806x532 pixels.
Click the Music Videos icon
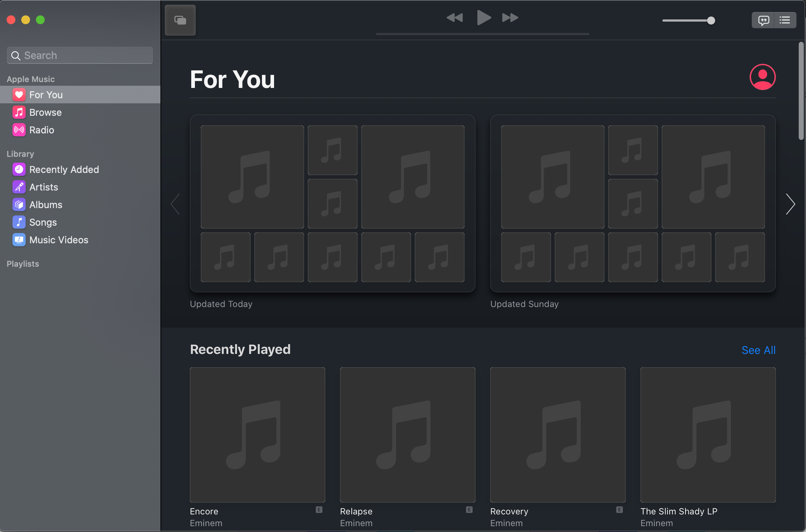[19, 240]
